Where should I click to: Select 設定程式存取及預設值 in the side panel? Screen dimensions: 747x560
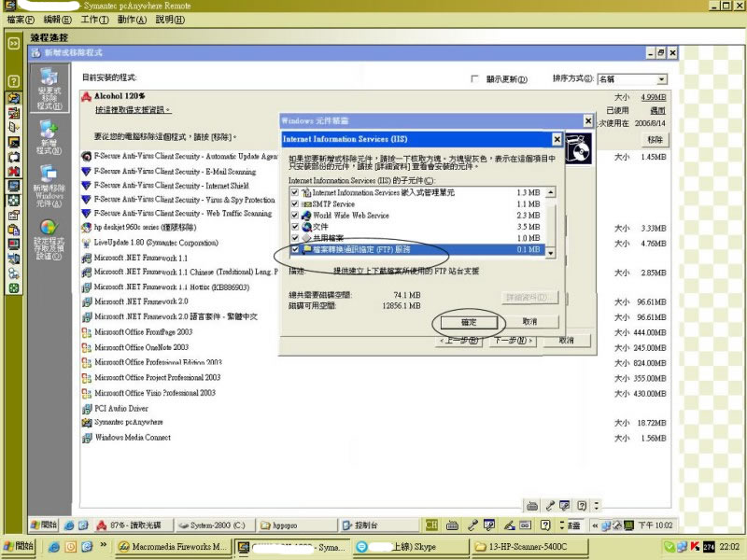49,240
